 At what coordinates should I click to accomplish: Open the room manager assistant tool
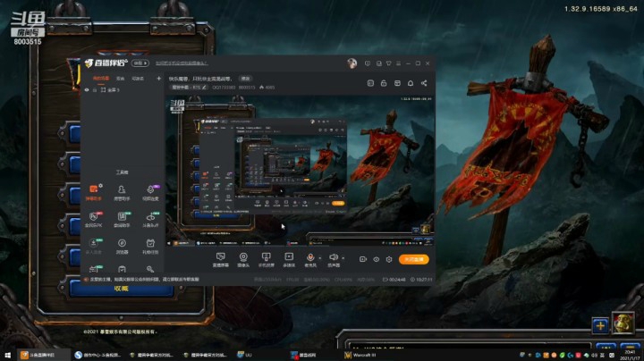pyautogui.click(x=122, y=192)
